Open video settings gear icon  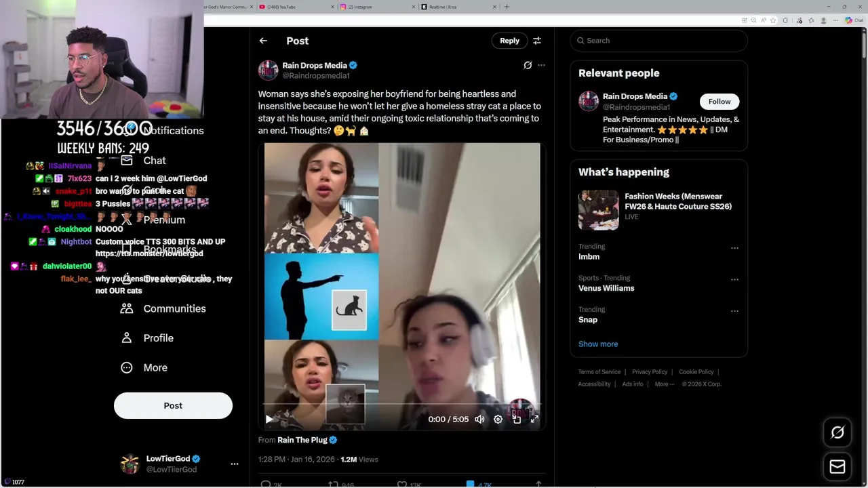[498, 419]
